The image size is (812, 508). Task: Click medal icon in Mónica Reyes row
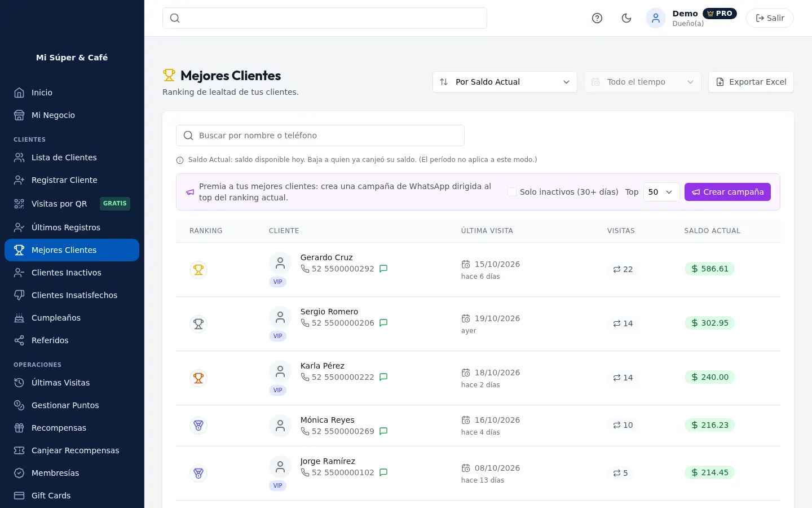pyautogui.click(x=198, y=426)
